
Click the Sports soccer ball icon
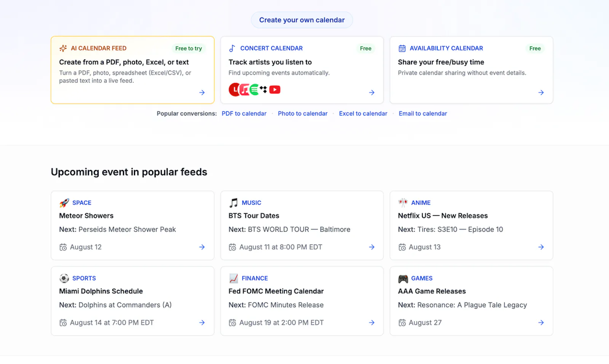pyautogui.click(x=64, y=278)
